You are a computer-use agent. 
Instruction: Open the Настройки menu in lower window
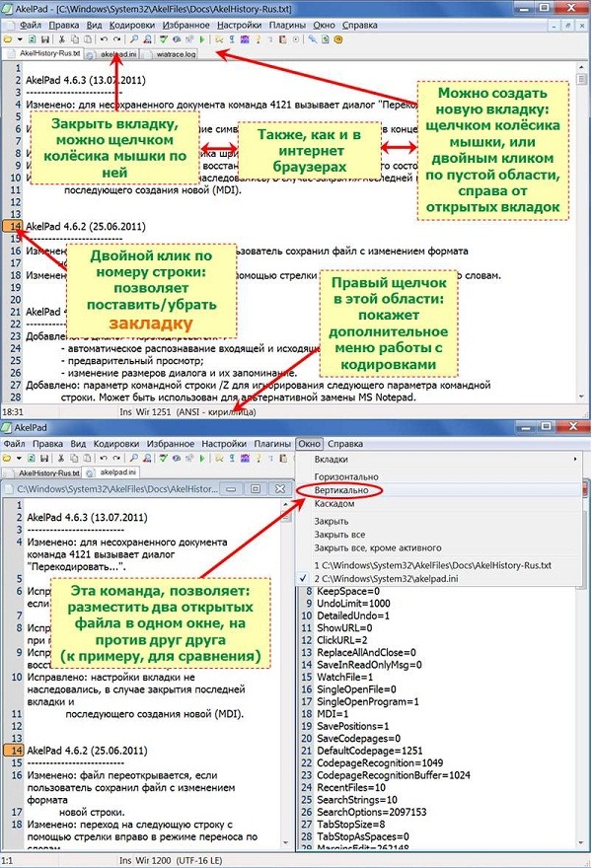[224, 444]
